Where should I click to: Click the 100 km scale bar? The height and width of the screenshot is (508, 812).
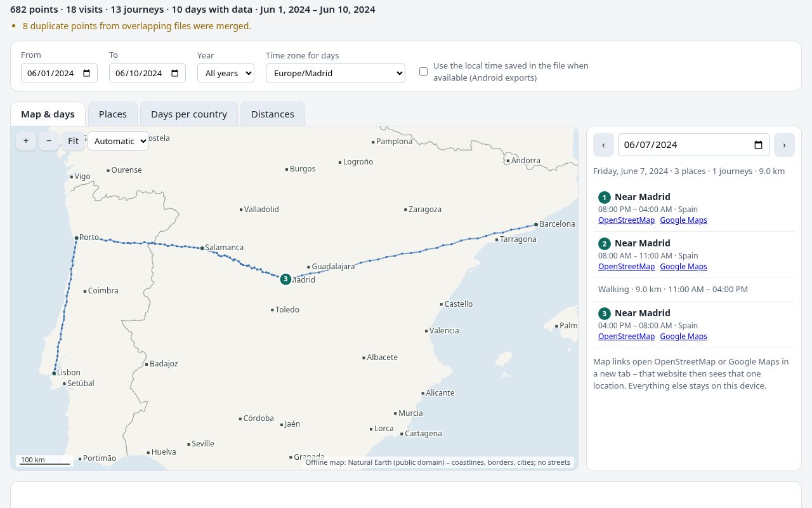pos(44,461)
